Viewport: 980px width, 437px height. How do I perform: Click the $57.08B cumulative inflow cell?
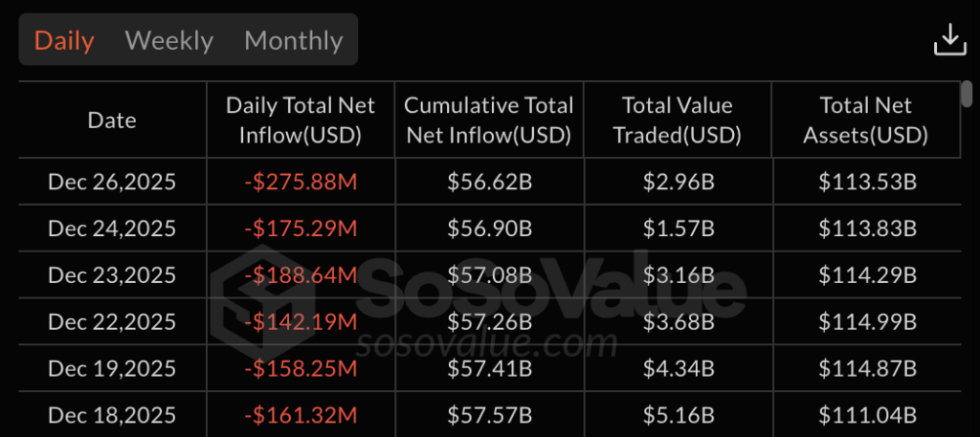tap(489, 275)
